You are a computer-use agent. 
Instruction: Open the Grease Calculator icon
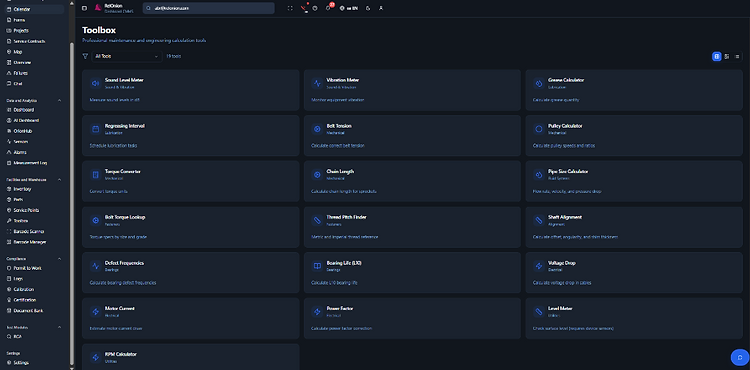[x=539, y=83]
